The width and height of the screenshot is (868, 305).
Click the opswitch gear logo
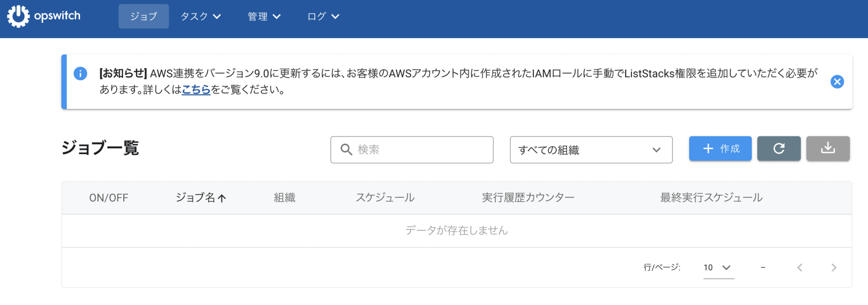click(x=18, y=16)
